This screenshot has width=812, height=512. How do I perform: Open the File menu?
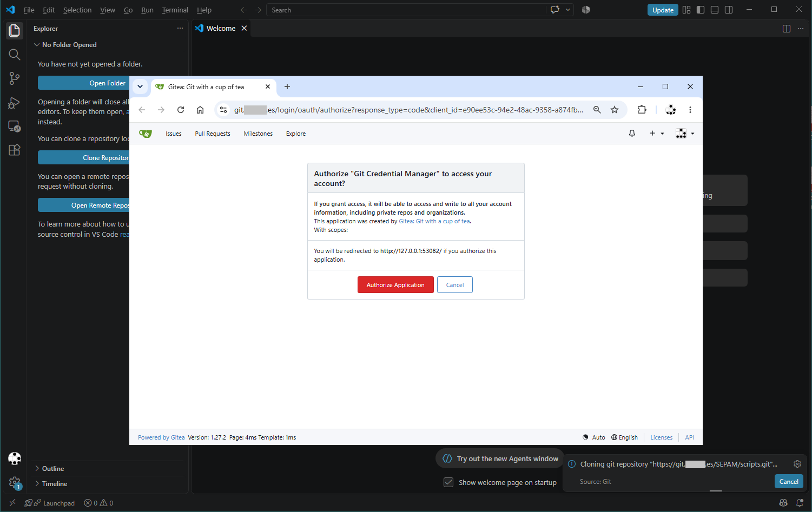29,10
